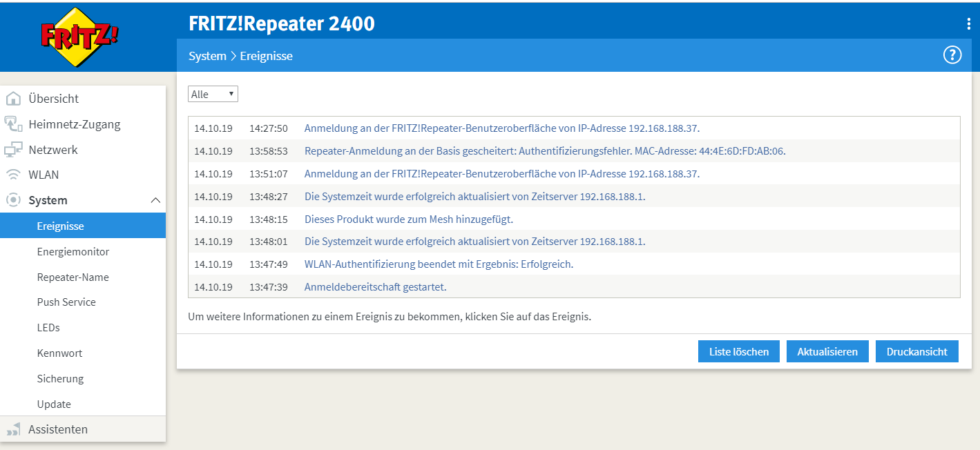
Task: Select Ereignisse submenu item
Action: 83,226
